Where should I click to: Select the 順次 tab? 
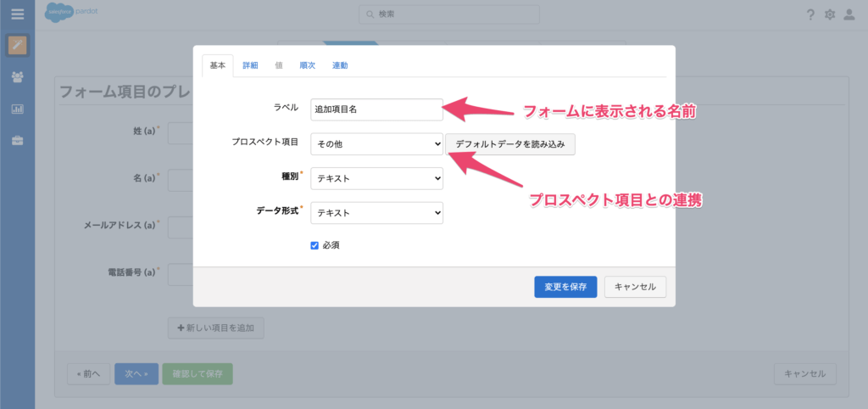[307, 65]
